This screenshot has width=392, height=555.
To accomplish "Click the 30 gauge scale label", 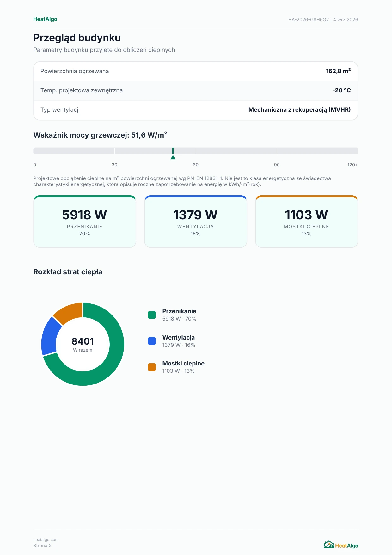I will (x=114, y=165).
